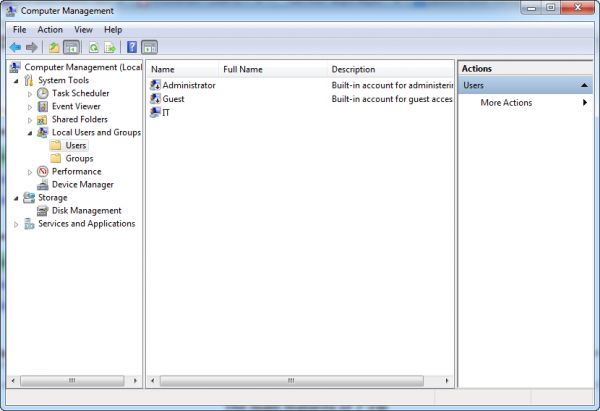Toggle Show/Hide Console Tree toolbar button
The width and height of the screenshot is (600, 411).
pos(71,47)
